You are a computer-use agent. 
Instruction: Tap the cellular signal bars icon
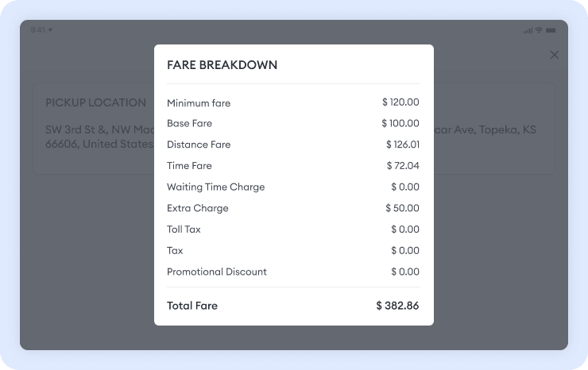pos(528,30)
